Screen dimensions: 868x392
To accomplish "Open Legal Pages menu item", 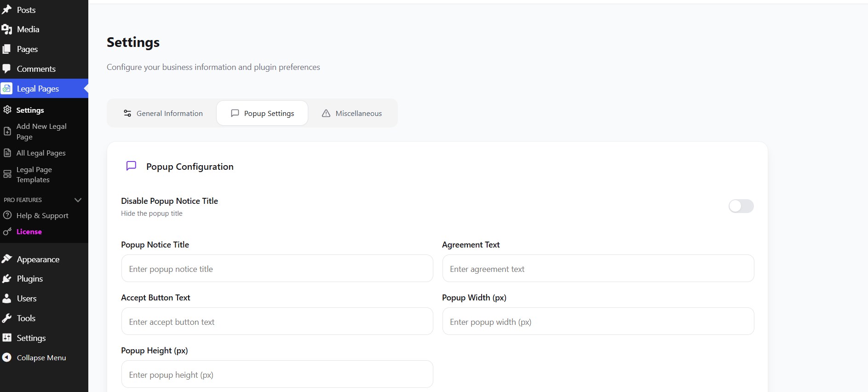I will tap(44, 88).
